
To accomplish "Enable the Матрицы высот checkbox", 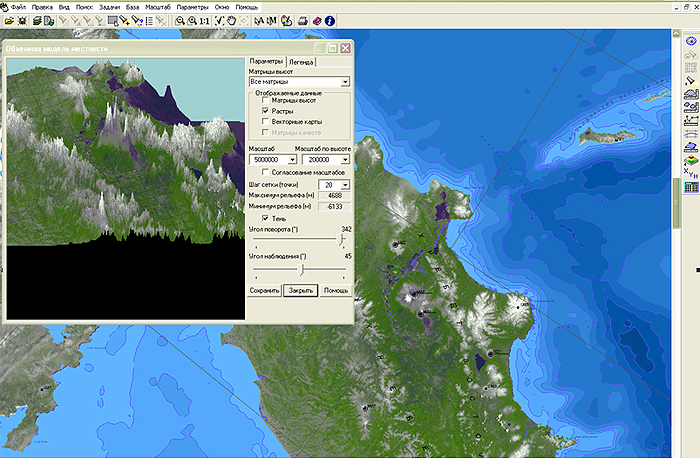I will pos(265,101).
